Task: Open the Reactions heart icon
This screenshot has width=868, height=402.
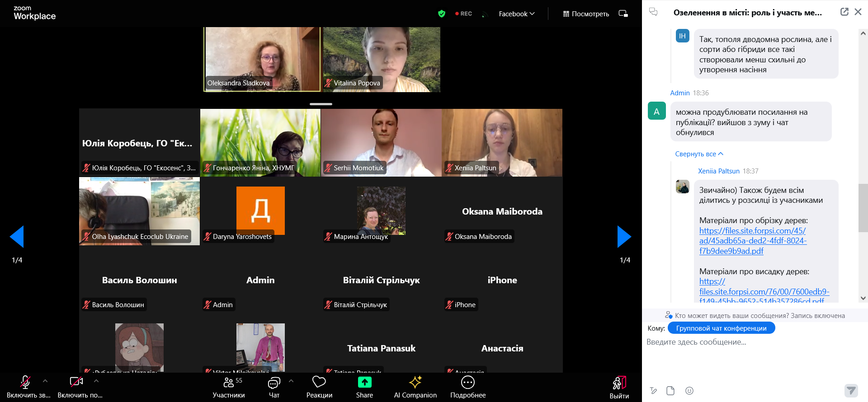Action: (x=319, y=383)
